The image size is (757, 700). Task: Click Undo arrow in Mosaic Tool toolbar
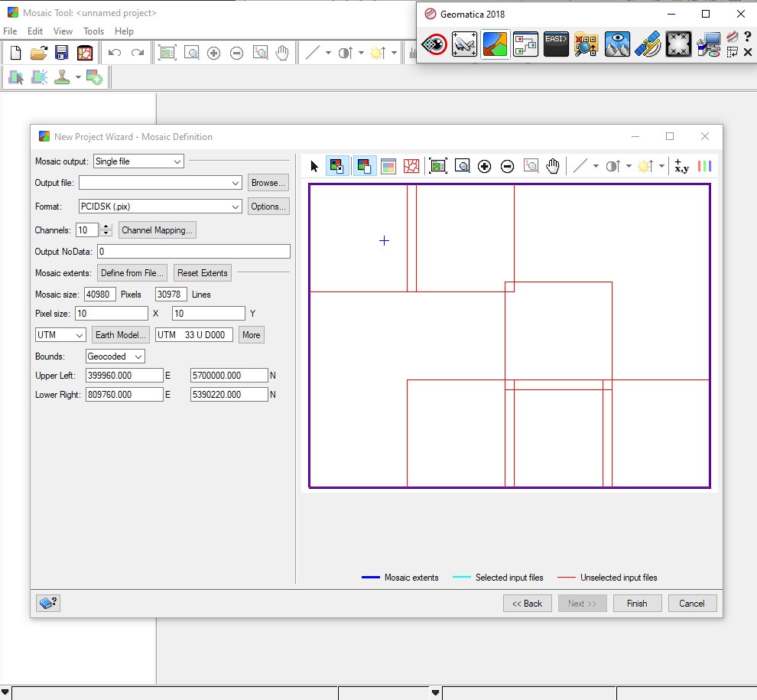tap(115, 53)
